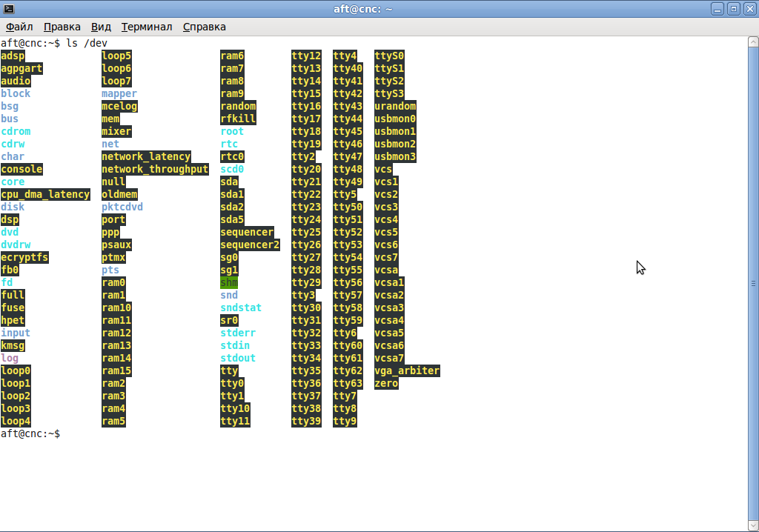Click the 'adsp' entry
This screenshot has width=759, height=532.
click(x=13, y=56)
